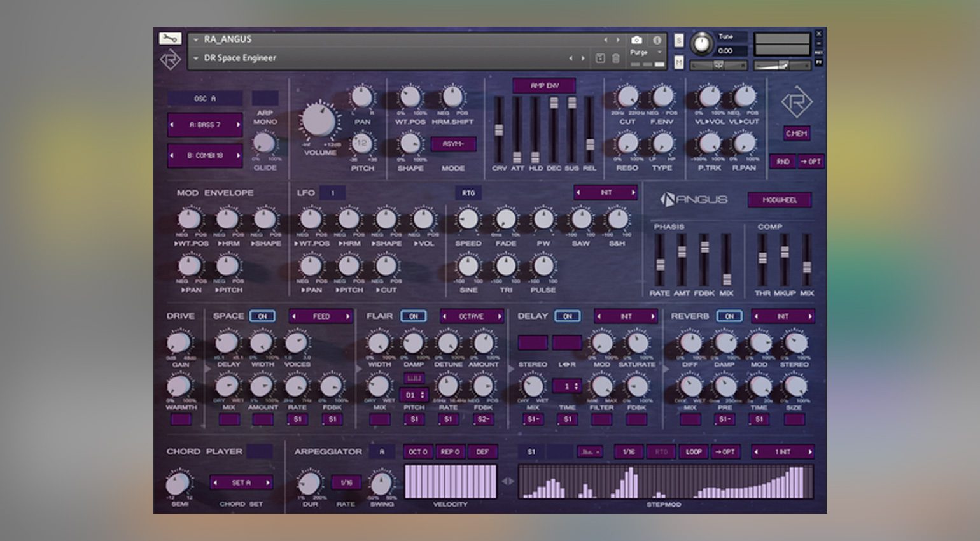Click the RND randomize button
The width and height of the screenshot is (980, 541).
tap(783, 162)
